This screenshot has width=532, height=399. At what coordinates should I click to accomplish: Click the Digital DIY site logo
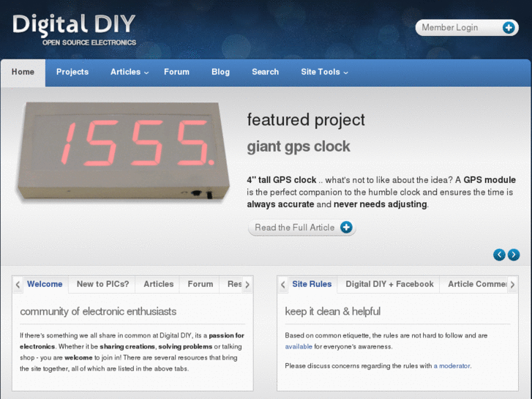point(74,29)
